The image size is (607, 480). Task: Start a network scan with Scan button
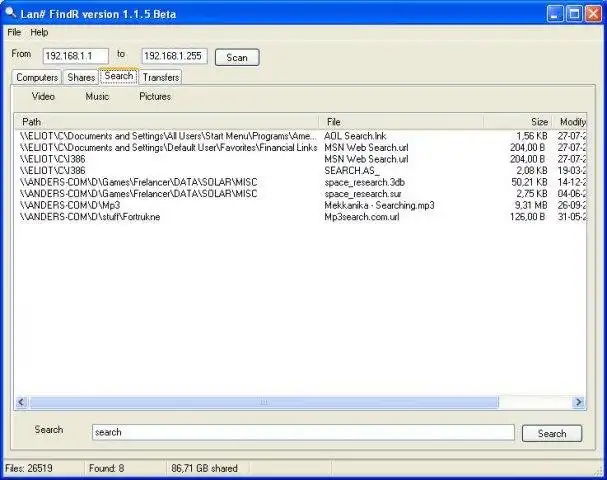coord(237,58)
